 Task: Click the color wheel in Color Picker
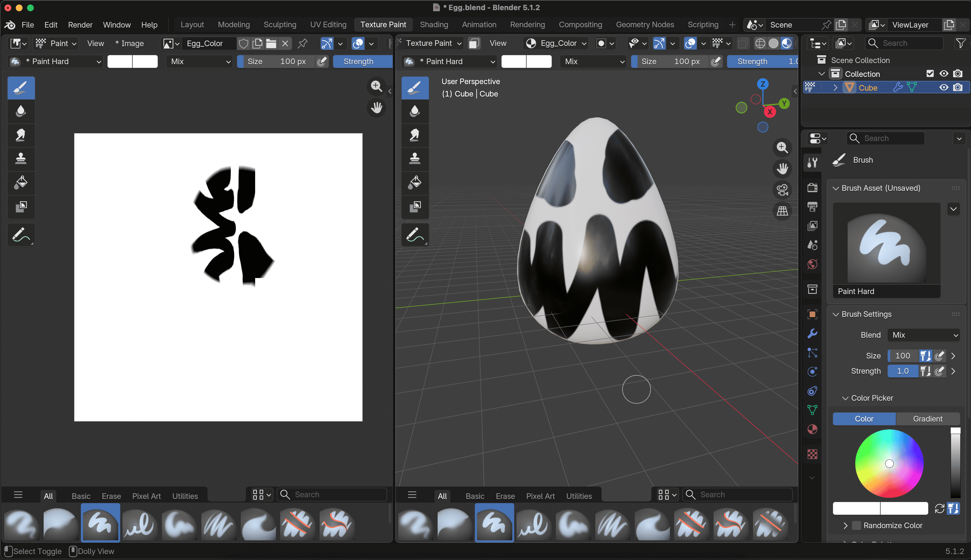tap(889, 463)
